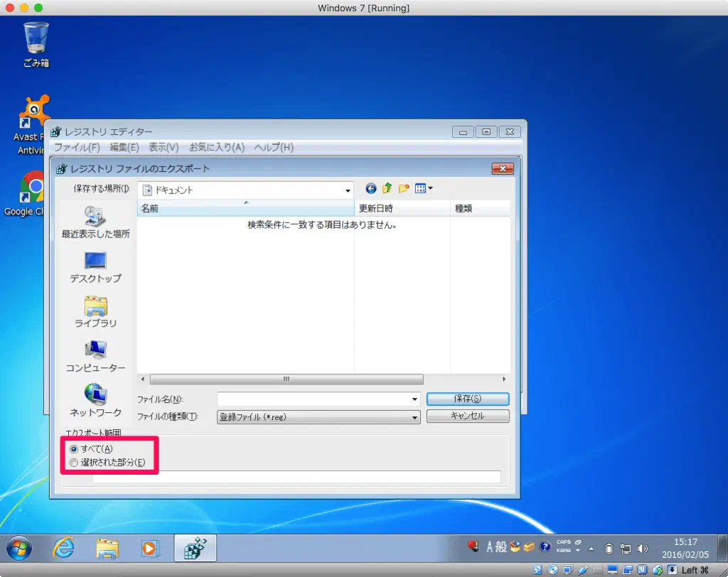Click the horizontal scrollbar in file list

tap(287, 379)
